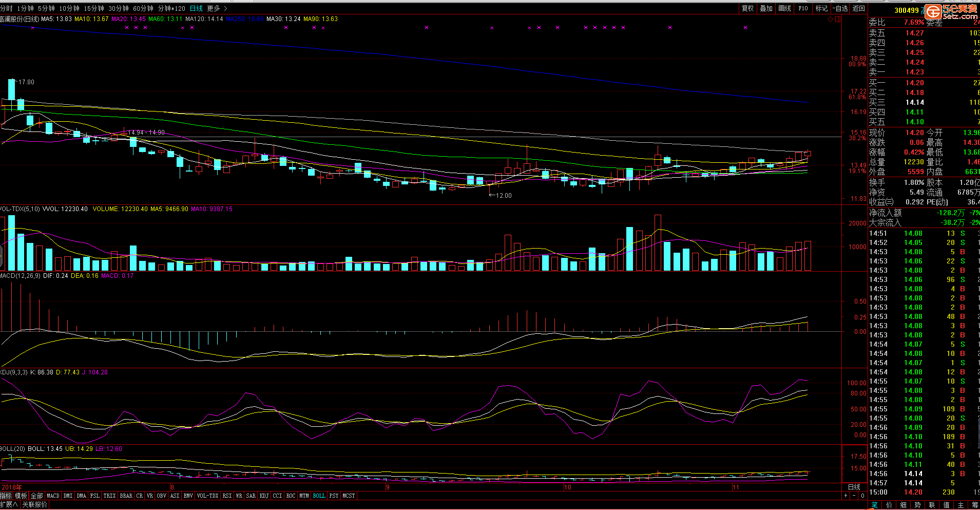Select the RSI indicator tab
Screen dimensions: 980x510
tap(227, 496)
